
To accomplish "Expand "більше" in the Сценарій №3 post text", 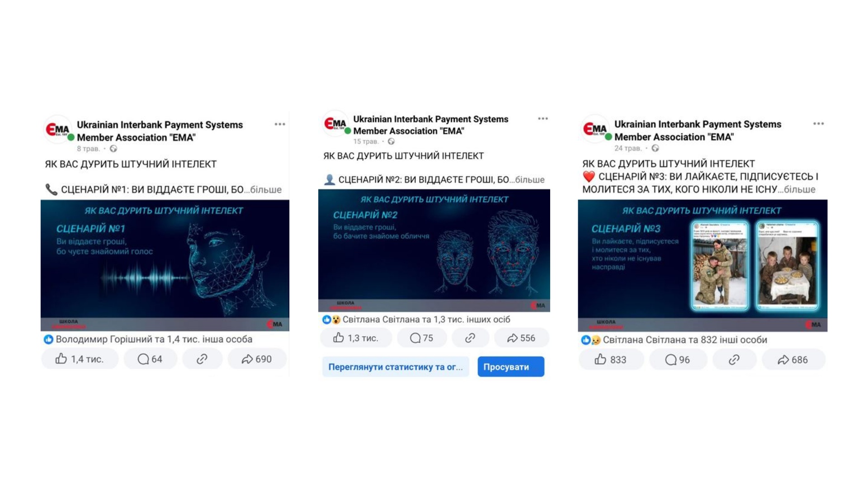I will point(800,189).
